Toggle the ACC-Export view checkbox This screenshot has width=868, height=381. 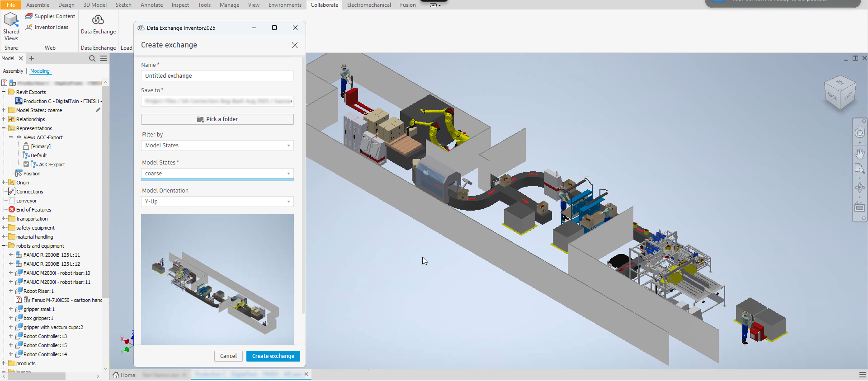(x=26, y=165)
